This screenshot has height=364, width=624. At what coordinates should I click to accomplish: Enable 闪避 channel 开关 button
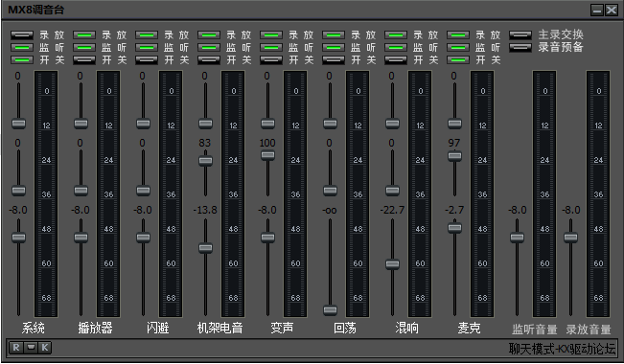[x=147, y=60]
